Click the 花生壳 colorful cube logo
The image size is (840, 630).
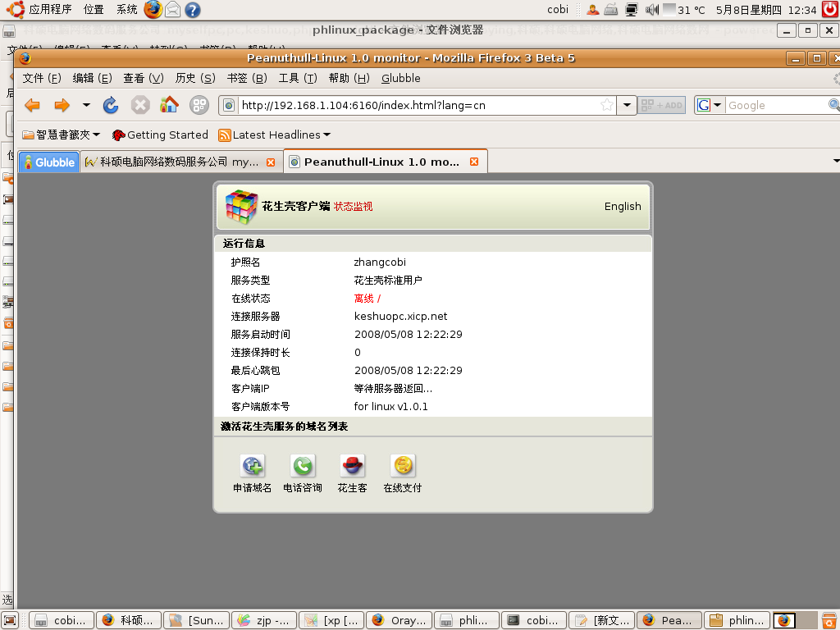(x=241, y=207)
